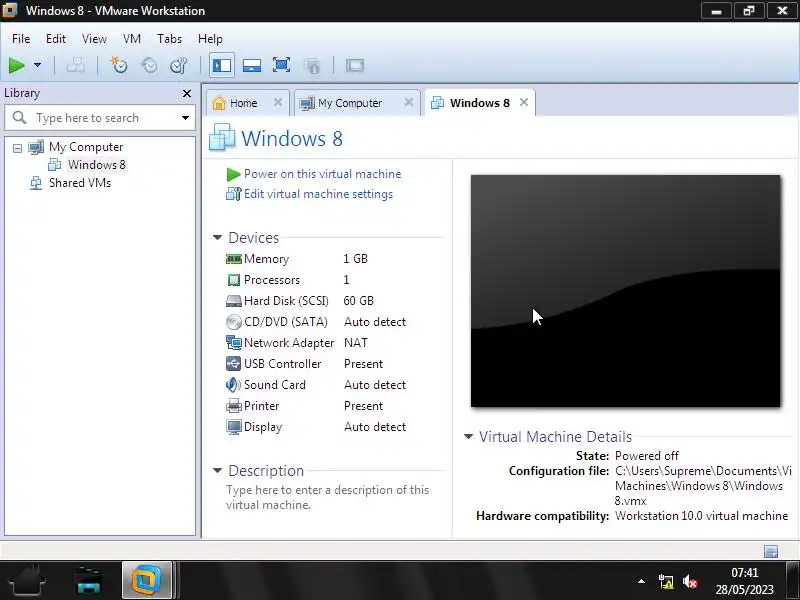The image size is (800, 600).
Task: Click the configuration file path
Action: [x=703, y=486]
